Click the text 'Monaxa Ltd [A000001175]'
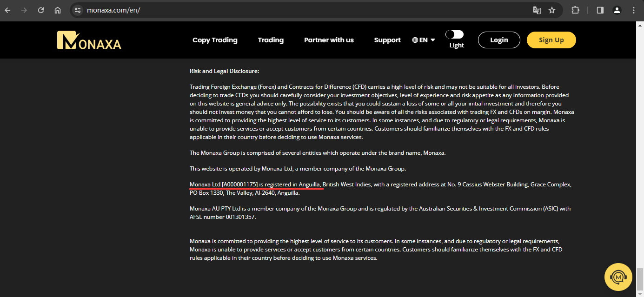This screenshot has width=644, height=297. (x=224, y=185)
